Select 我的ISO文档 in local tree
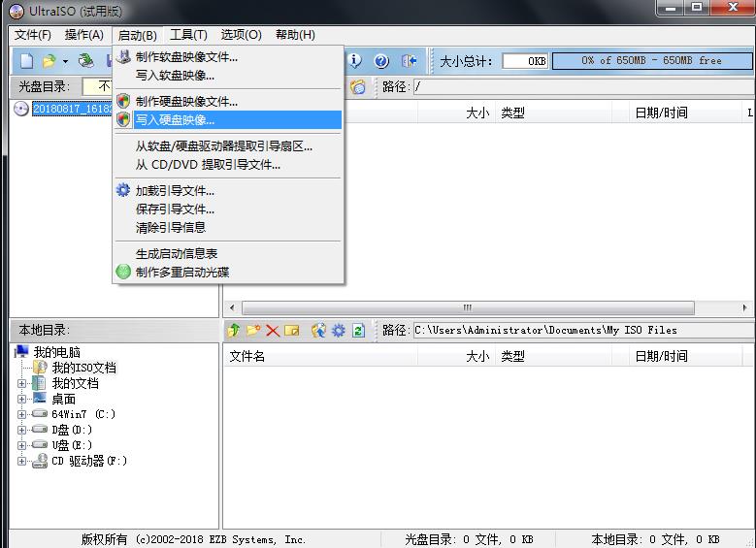The height and width of the screenshot is (548, 756). click(83, 368)
